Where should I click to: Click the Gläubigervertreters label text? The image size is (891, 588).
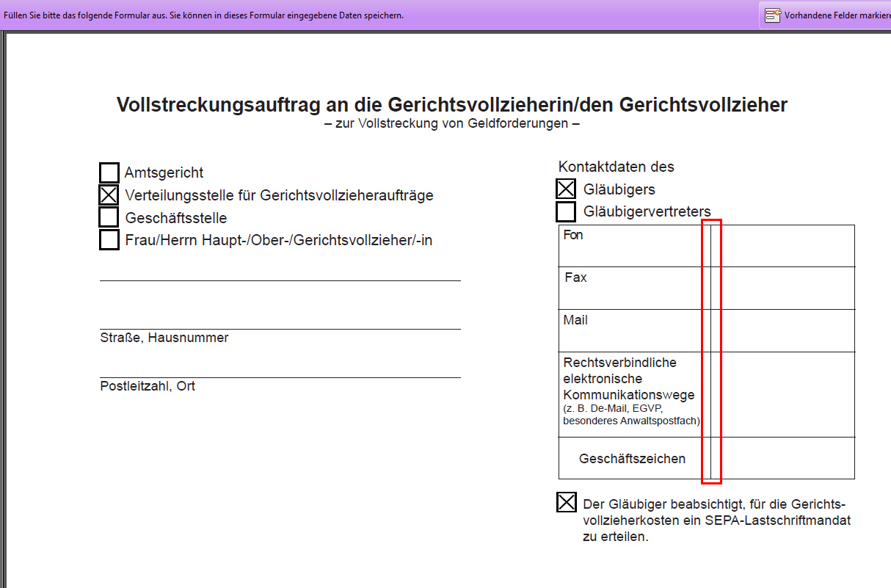click(x=647, y=212)
